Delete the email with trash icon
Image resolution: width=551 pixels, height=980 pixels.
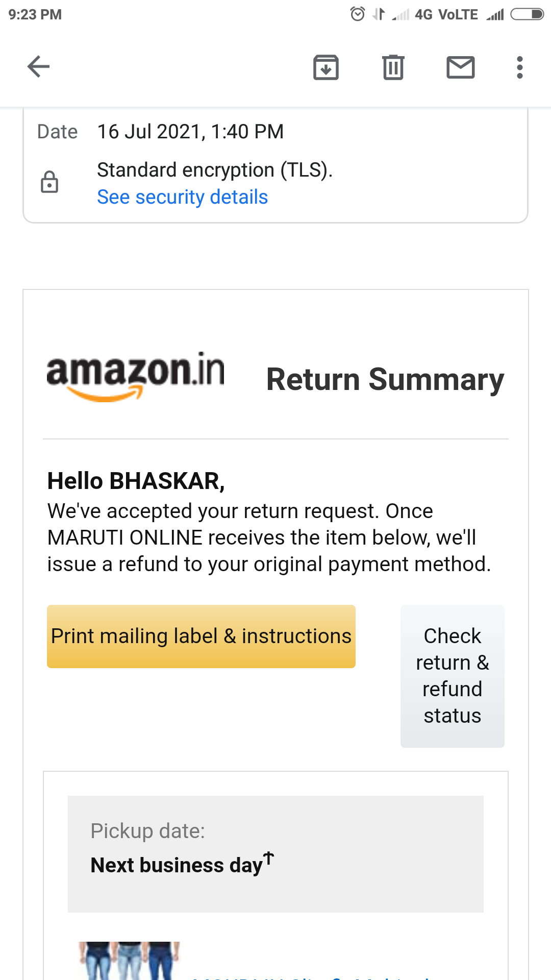[393, 67]
